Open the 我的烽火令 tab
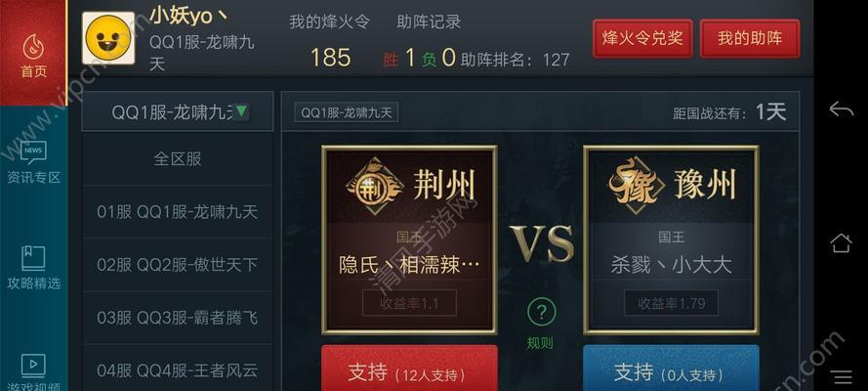This screenshot has height=391, width=868. [329, 22]
